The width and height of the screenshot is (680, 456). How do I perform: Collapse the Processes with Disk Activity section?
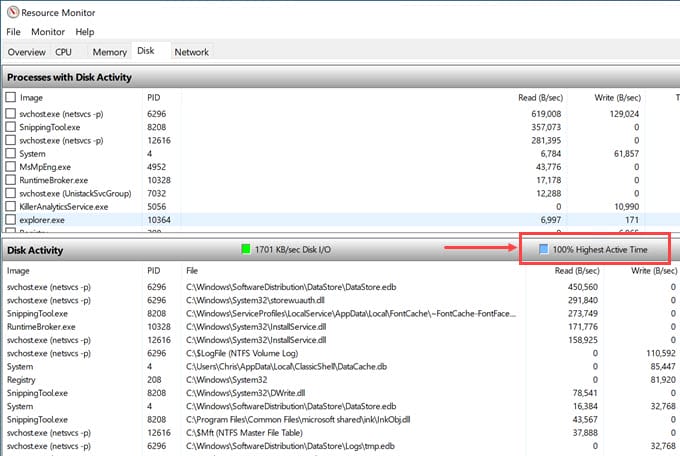[340, 77]
